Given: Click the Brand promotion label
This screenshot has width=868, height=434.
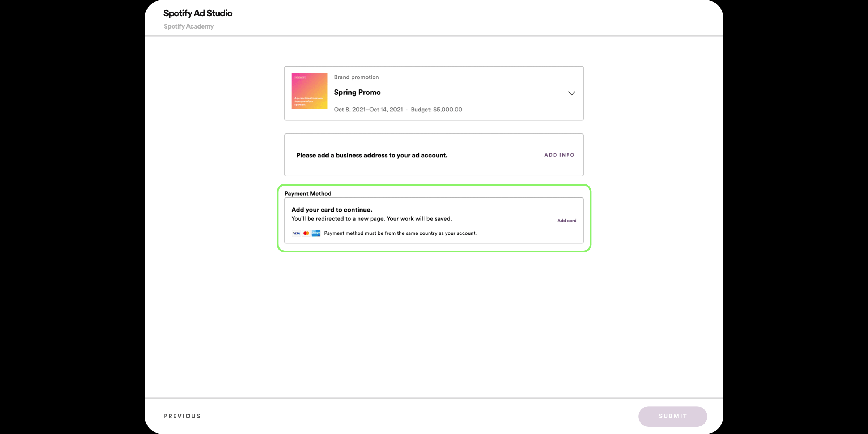Looking at the screenshot, I should click(x=356, y=77).
